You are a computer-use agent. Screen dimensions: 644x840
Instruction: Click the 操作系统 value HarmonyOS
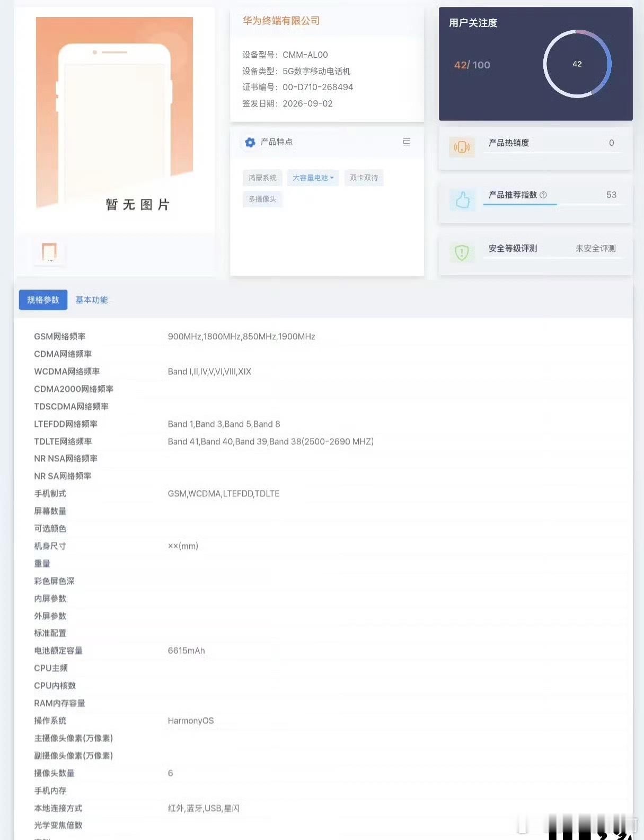[x=191, y=721]
